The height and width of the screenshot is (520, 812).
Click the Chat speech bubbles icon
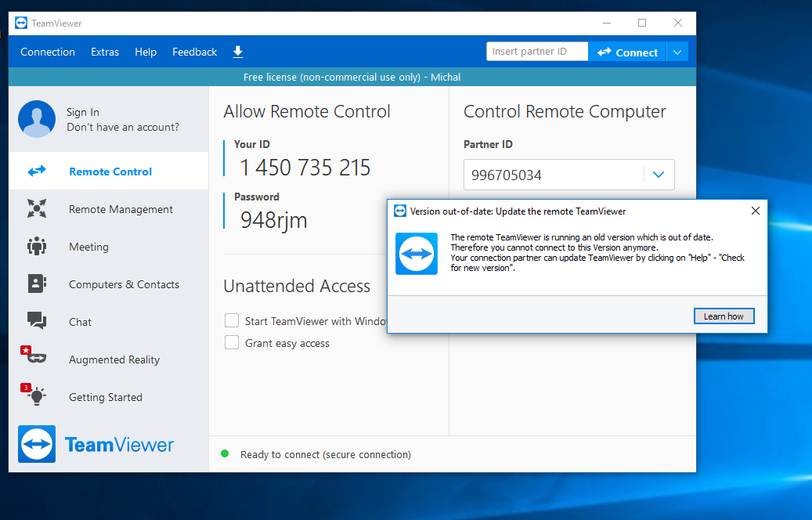click(x=37, y=321)
